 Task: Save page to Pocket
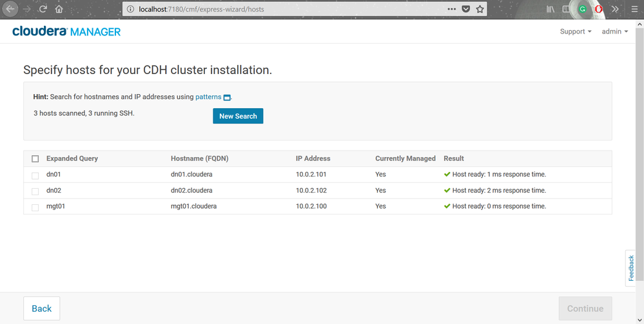465,10
